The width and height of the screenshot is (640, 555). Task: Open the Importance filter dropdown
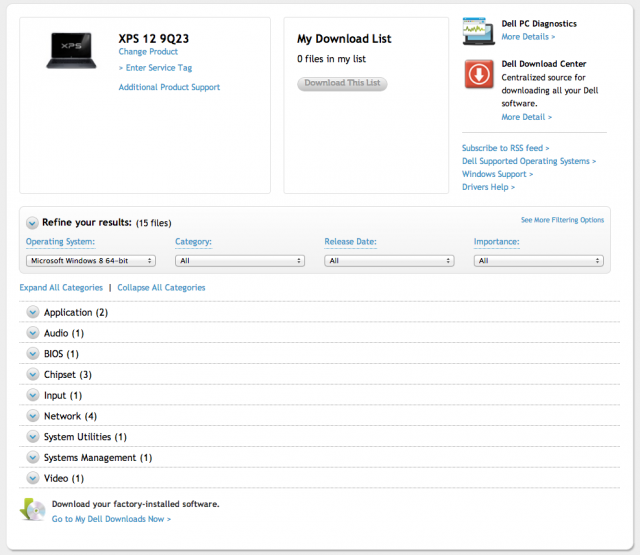coord(539,261)
